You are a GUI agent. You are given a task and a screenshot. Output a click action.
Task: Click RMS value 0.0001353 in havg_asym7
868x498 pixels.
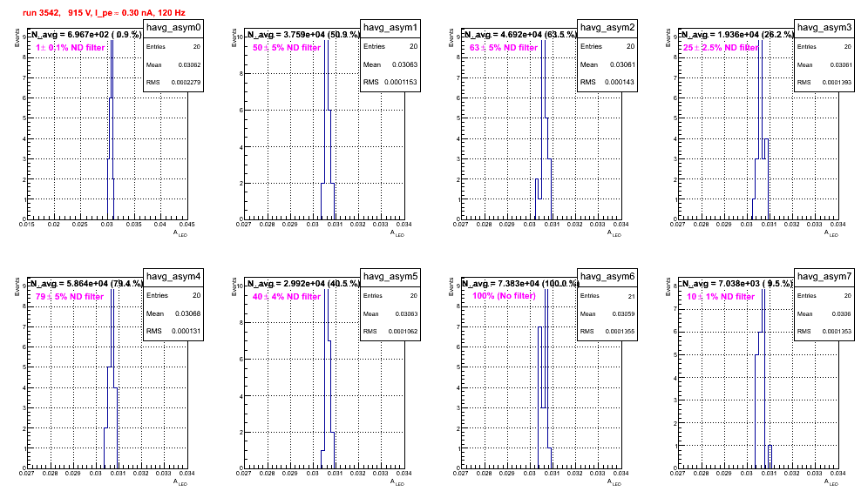tap(837, 332)
